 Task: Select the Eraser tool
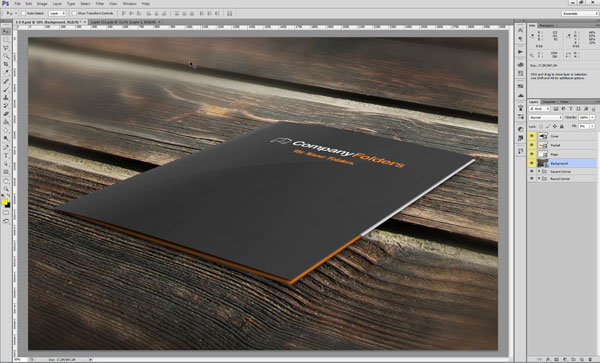point(6,113)
